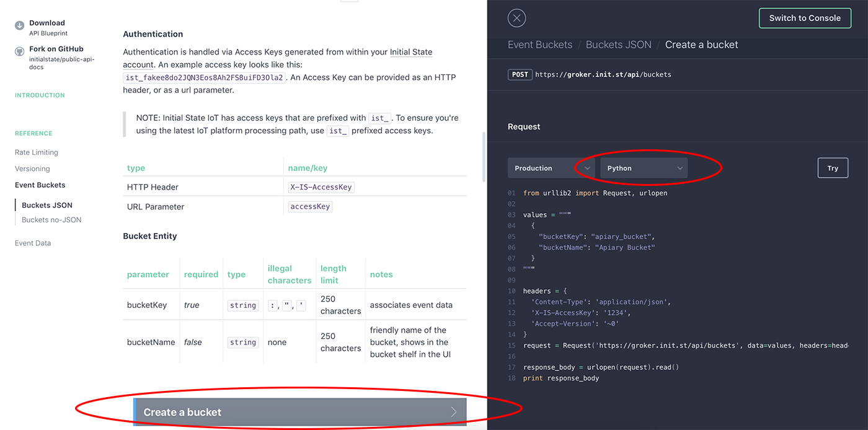Click the documentation panel scrollbar

(483, 155)
